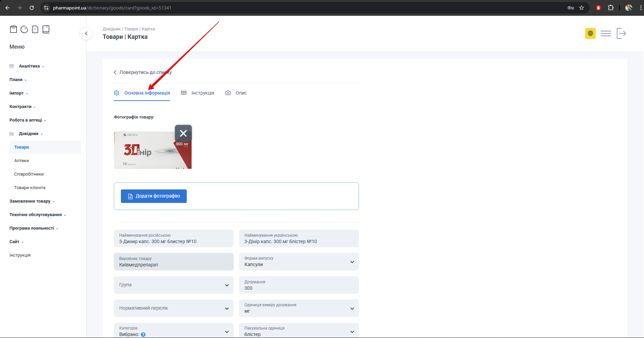Click the logout icon at top right

tap(621, 33)
